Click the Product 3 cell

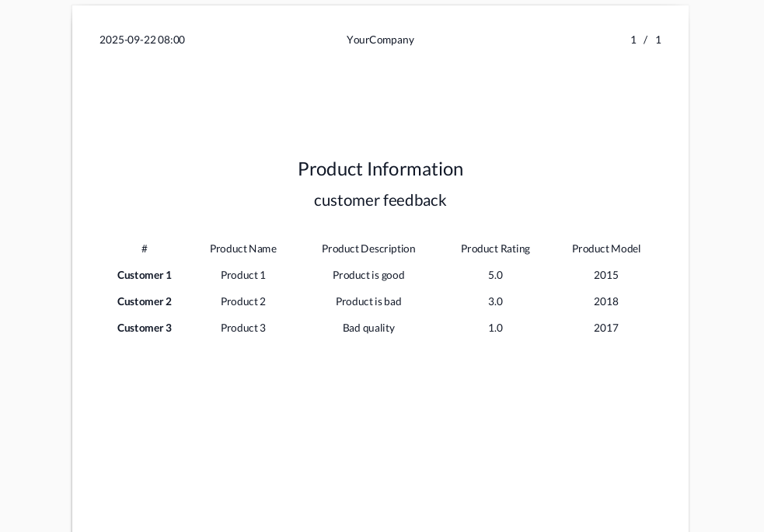(243, 328)
